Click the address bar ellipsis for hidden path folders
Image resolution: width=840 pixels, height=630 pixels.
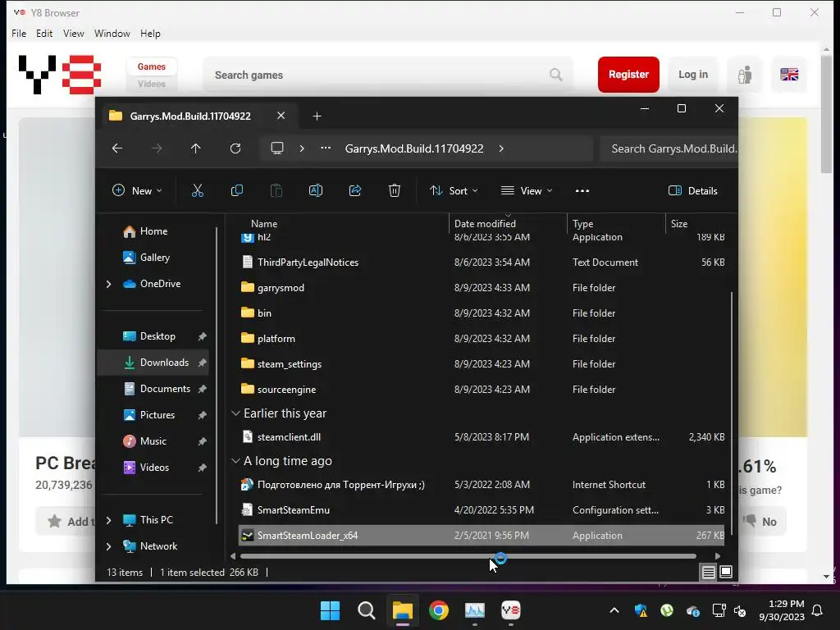[326, 148]
